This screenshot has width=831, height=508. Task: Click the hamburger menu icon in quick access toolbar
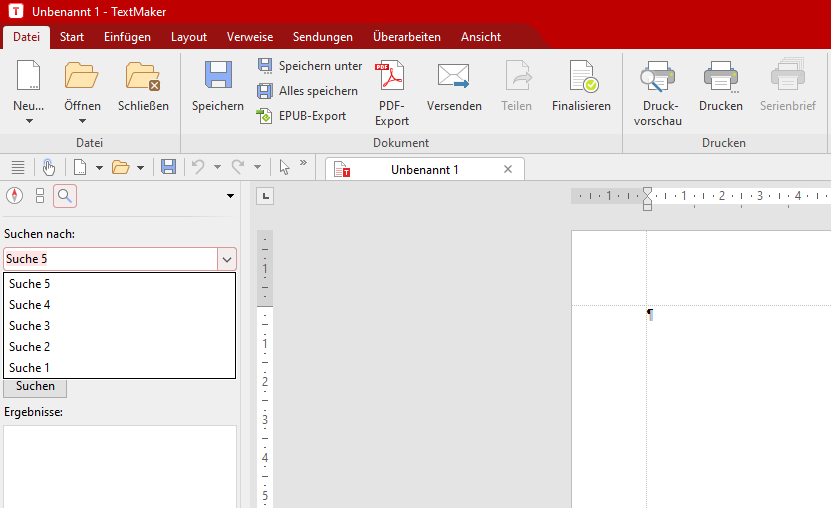(18, 168)
